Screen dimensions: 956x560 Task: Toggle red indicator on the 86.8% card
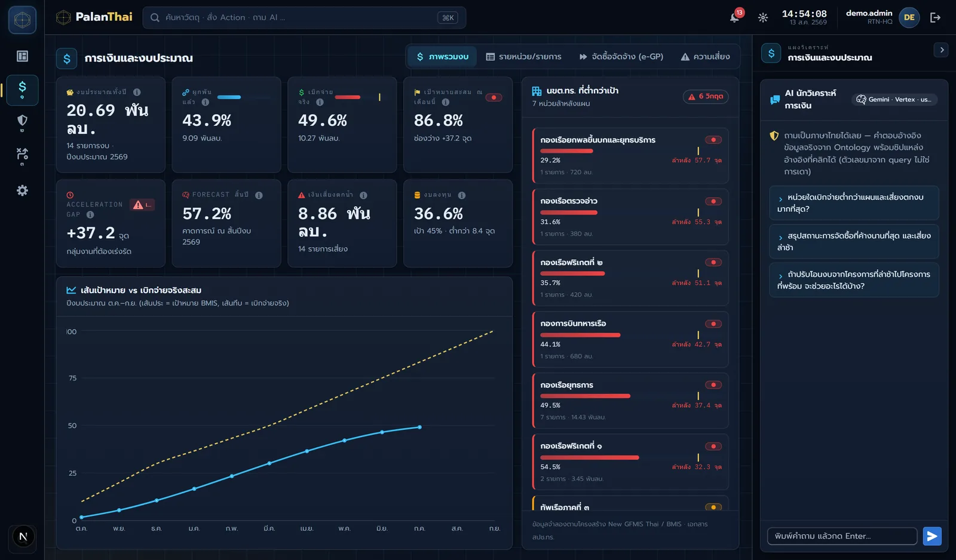494,97
